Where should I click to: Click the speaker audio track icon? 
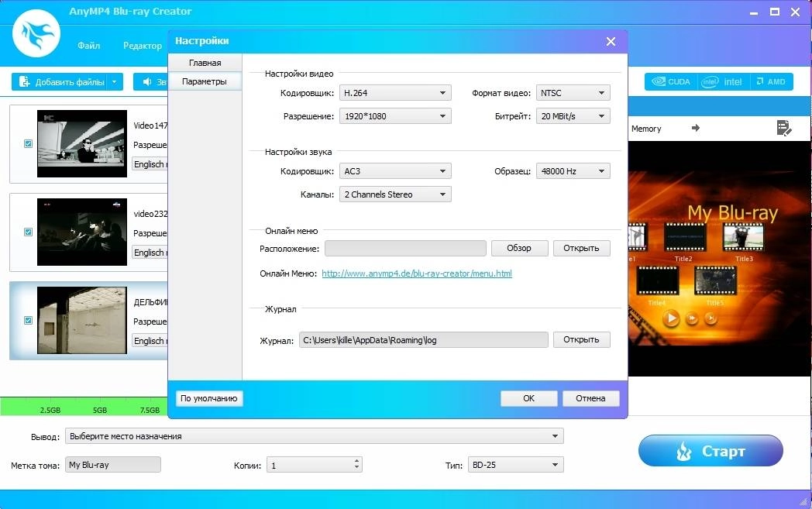pyautogui.click(x=147, y=82)
